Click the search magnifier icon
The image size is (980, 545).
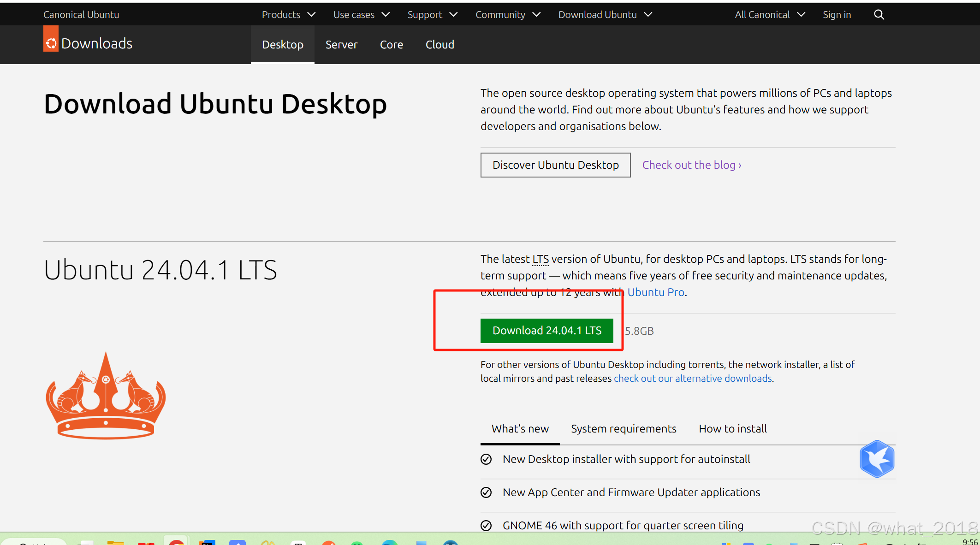[879, 14]
